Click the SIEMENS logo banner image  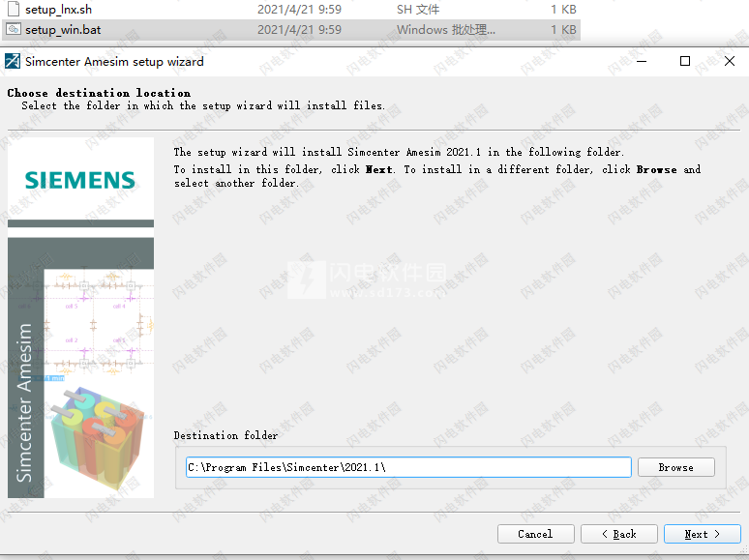pos(80,179)
